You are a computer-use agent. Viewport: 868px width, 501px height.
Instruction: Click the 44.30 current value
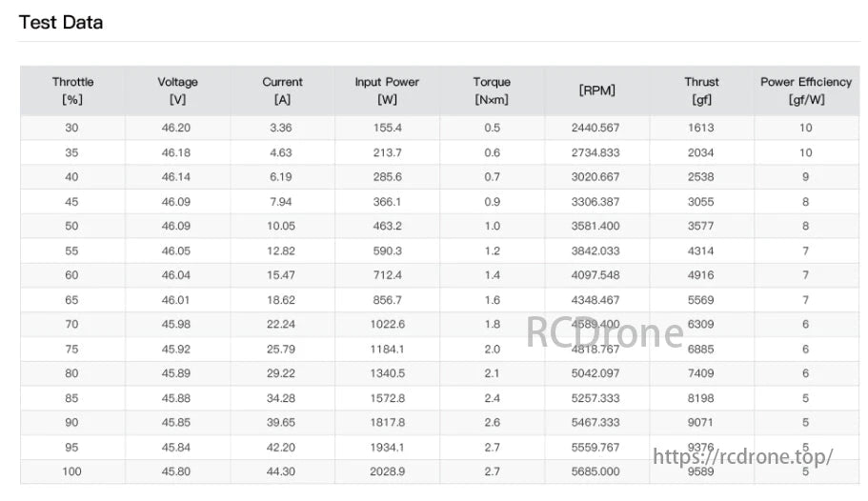[282, 471]
